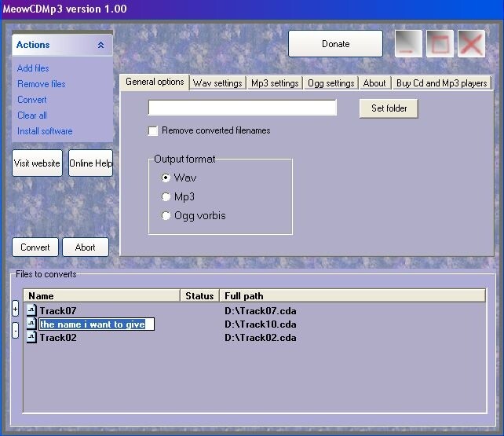The width and height of the screenshot is (504, 436).
Task: Select Wav output format option
Action: click(166, 178)
